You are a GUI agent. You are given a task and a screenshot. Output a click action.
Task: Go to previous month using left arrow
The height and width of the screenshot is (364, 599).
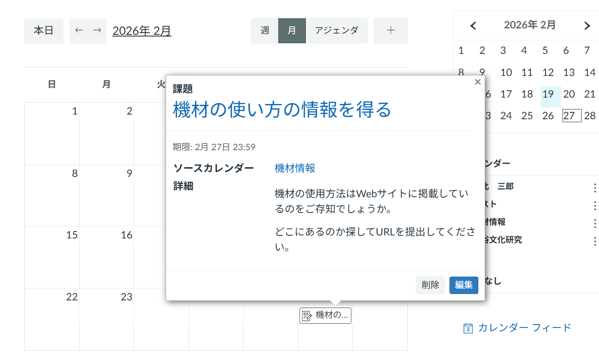[79, 31]
